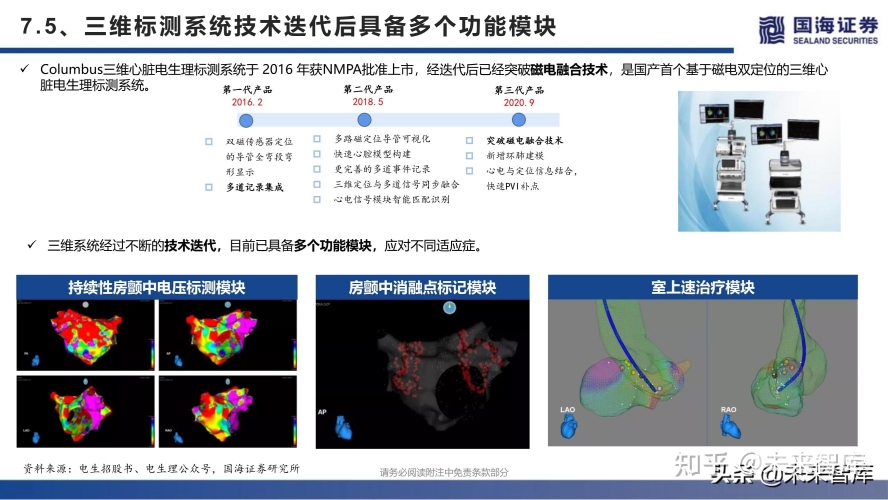Select the 2016.2 first-generation timeline dot
The height and width of the screenshot is (500, 888).
(x=246, y=121)
